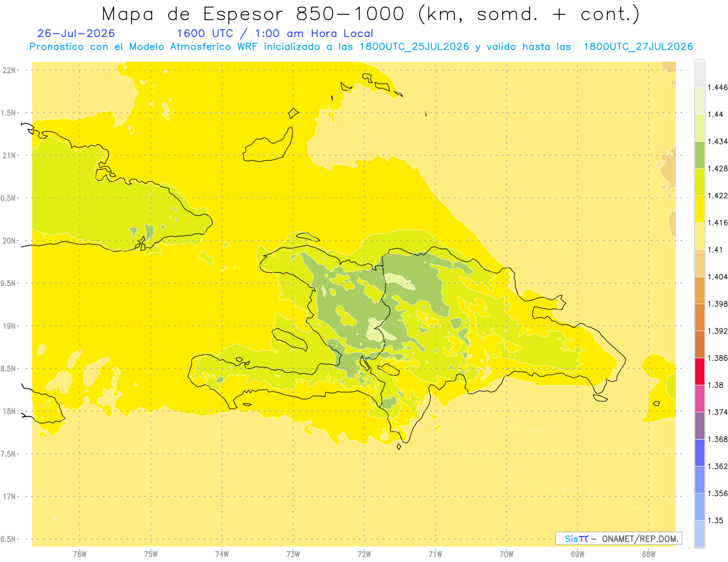Click the "19N" latitude label
This screenshot has width=728, height=562.
coord(9,326)
